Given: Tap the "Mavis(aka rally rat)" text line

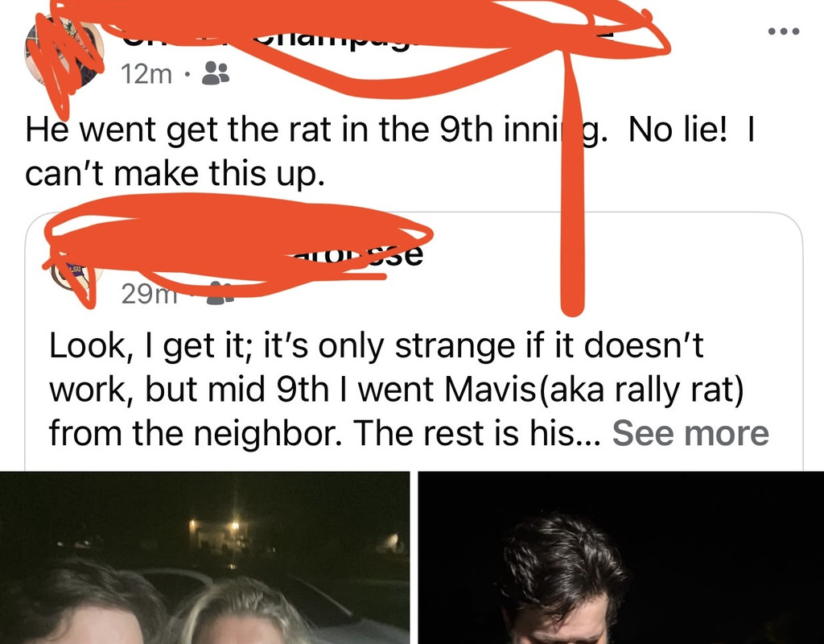Looking at the screenshot, I should point(397,390).
